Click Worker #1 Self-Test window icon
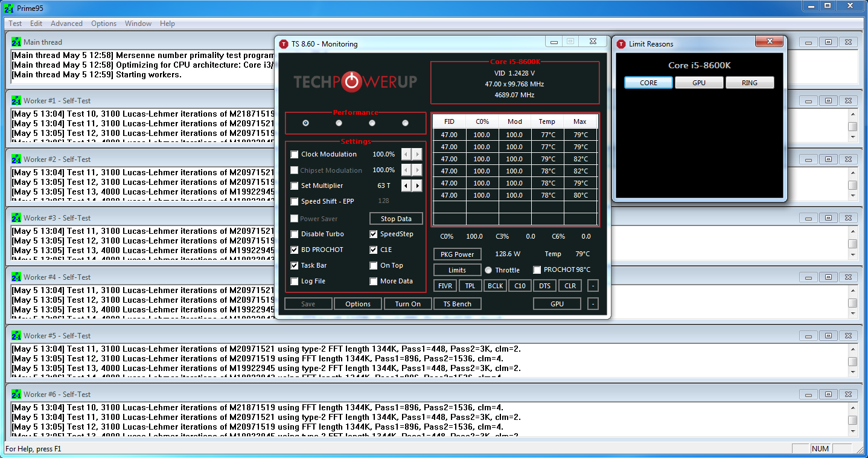The image size is (868, 458). point(16,100)
